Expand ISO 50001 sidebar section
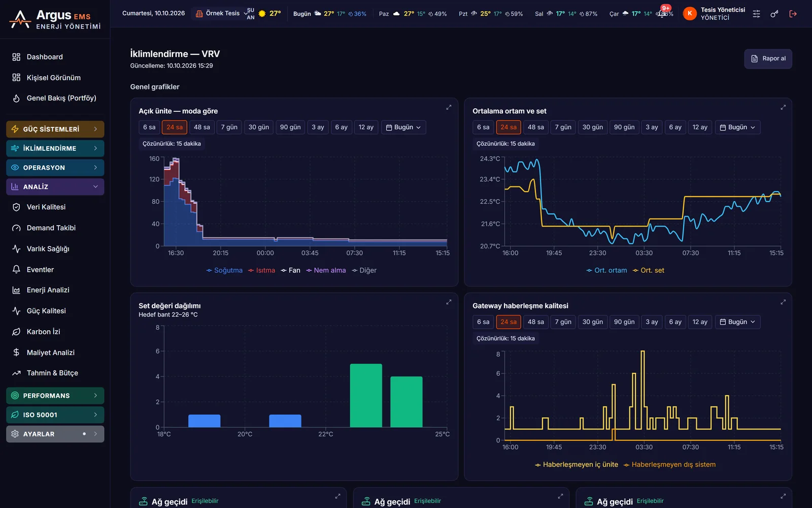This screenshot has height=508, width=812. click(55, 415)
